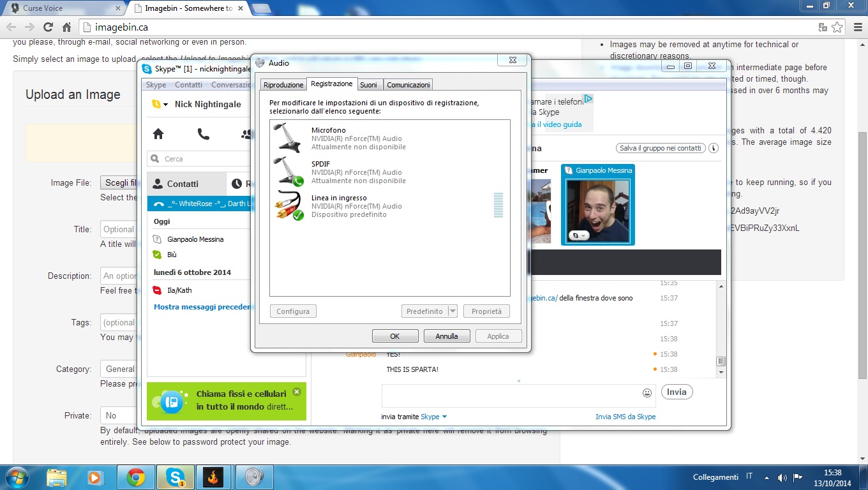Select the Linea in ingresso device
Viewport: 868px width, 490px height.
tap(389, 205)
